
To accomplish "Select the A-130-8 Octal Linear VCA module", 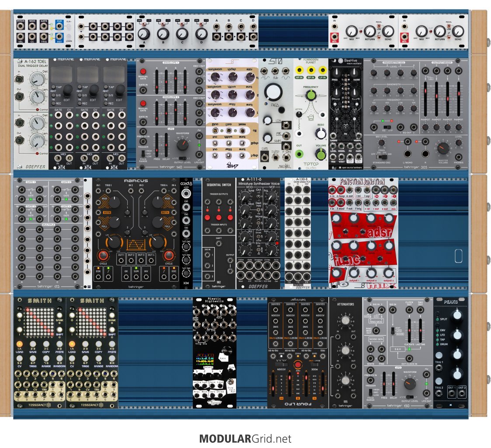I will point(298,233).
